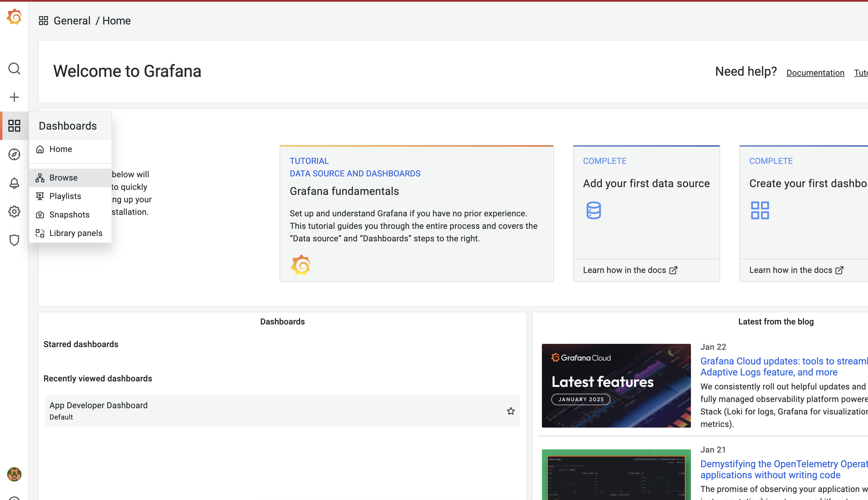
Task: Select Home in the Dashboards menu
Action: tap(70, 149)
